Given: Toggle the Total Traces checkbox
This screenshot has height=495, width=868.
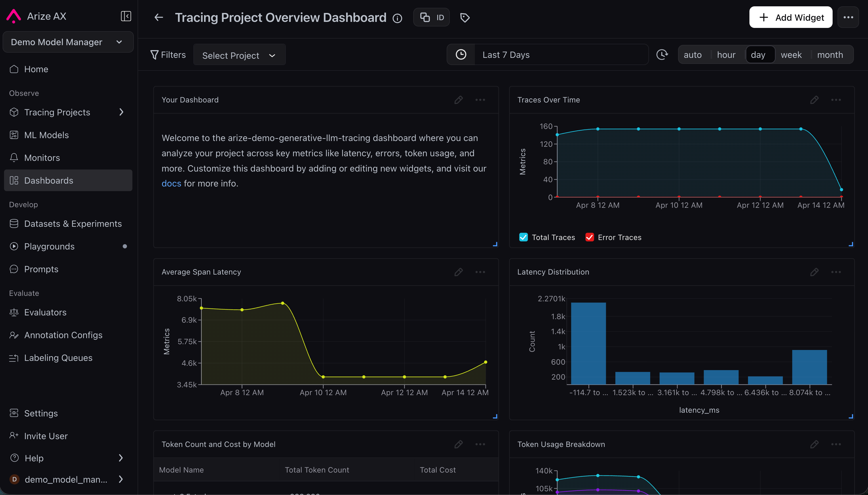Looking at the screenshot, I should pyautogui.click(x=523, y=237).
